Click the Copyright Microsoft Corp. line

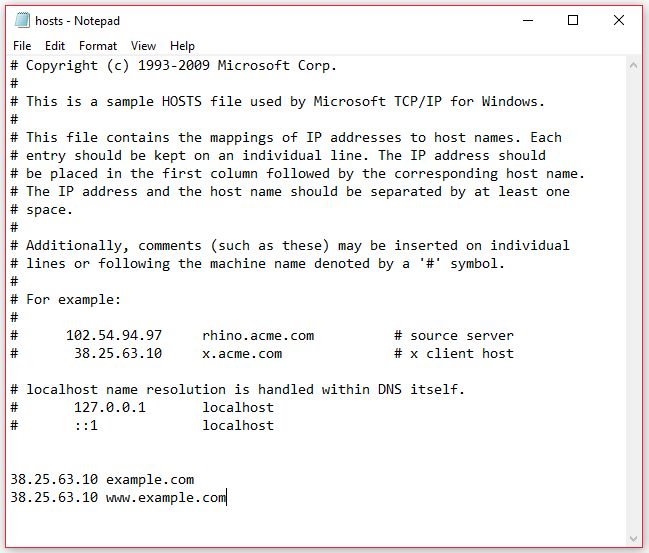click(x=180, y=66)
